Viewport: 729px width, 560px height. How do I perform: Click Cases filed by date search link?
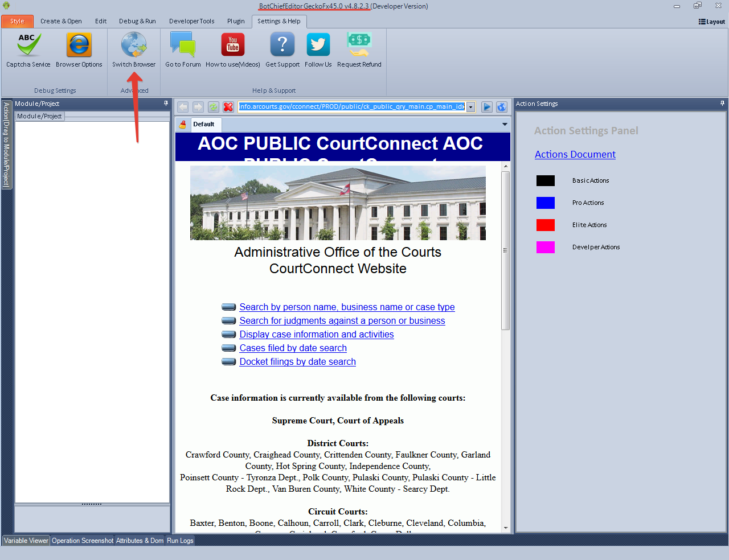point(293,348)
